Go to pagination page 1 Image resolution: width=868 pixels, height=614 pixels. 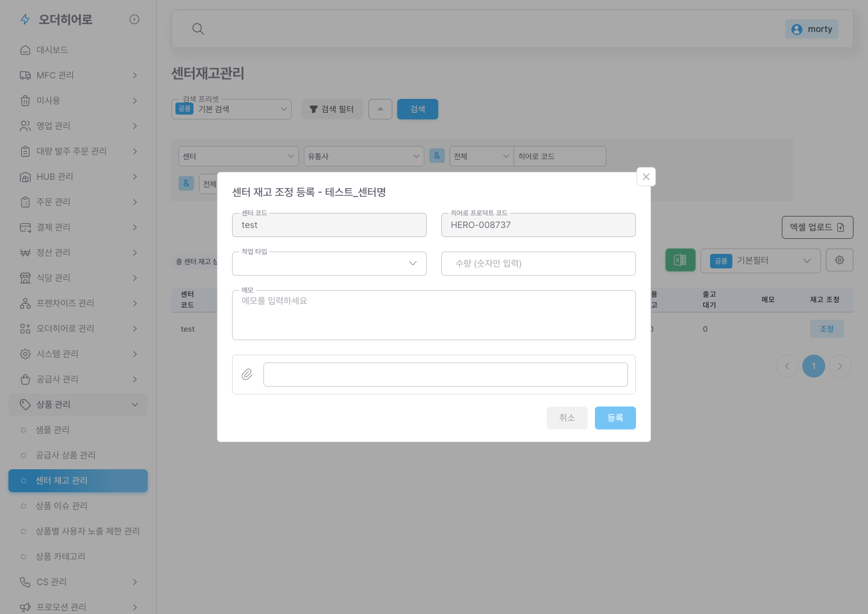pyautogui.click(x=814, y=366)
